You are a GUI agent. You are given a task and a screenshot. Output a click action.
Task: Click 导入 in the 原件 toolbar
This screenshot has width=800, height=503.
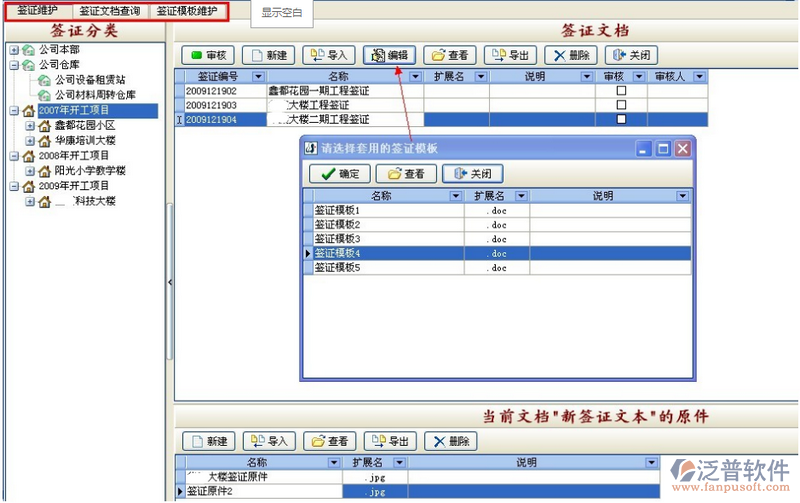point(269,441)
